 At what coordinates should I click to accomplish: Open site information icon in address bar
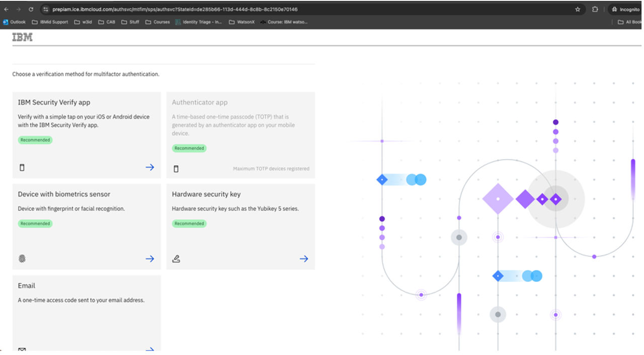coord(46,9)
